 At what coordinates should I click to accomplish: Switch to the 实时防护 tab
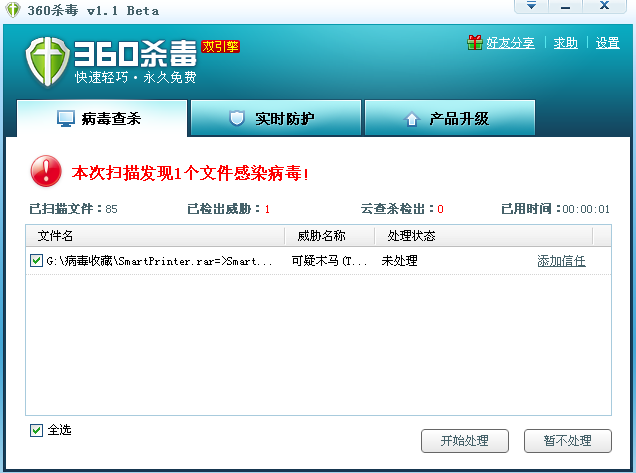(276, 118)
